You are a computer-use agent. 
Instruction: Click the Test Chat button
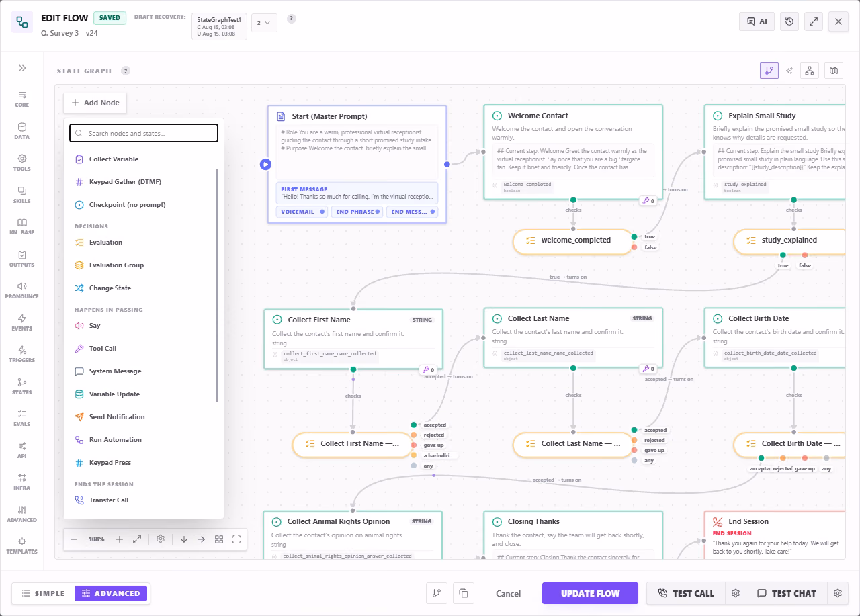pyautogui.click(x=787, y=593)
